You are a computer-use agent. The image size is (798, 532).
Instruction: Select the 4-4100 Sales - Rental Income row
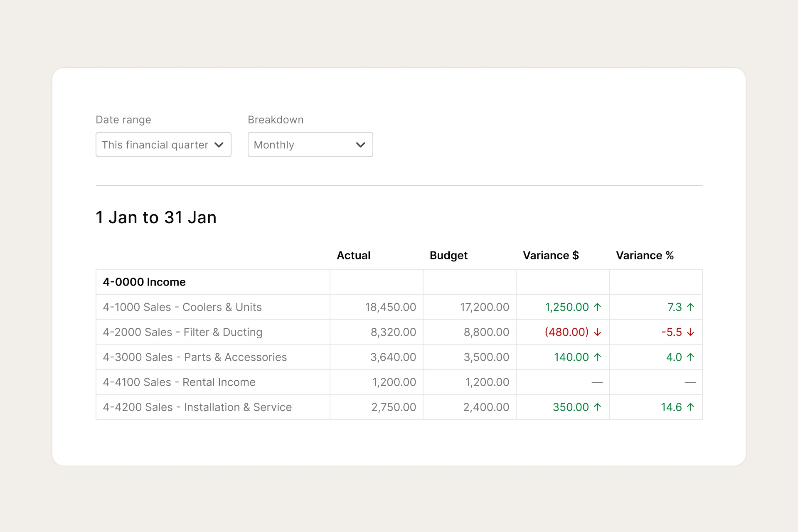pos(399,382)
